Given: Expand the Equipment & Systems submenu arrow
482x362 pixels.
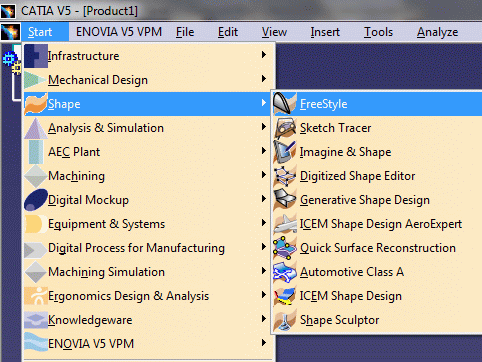Looking at the screenshot, I should [x=264, y=223].
